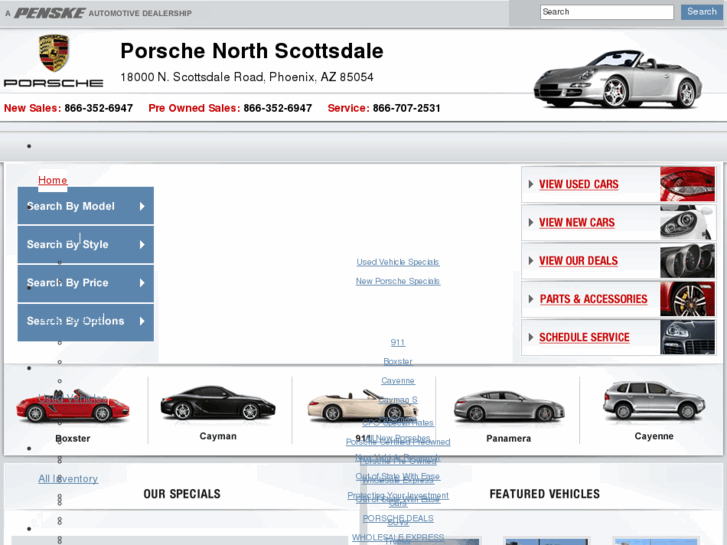Focus the Search input field
Viewport: 727px width, 545px height.
(x=606, y=12)
